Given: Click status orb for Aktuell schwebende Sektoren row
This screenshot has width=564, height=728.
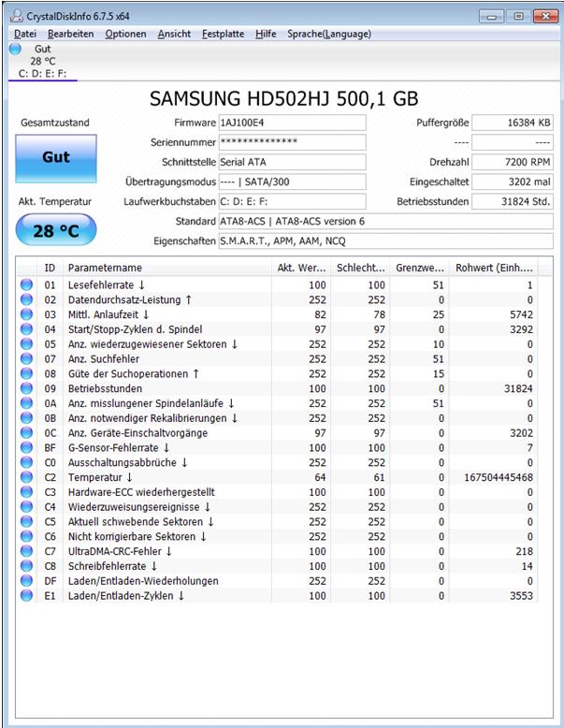Looking at the screenshot, I should (x=26, y=521).
